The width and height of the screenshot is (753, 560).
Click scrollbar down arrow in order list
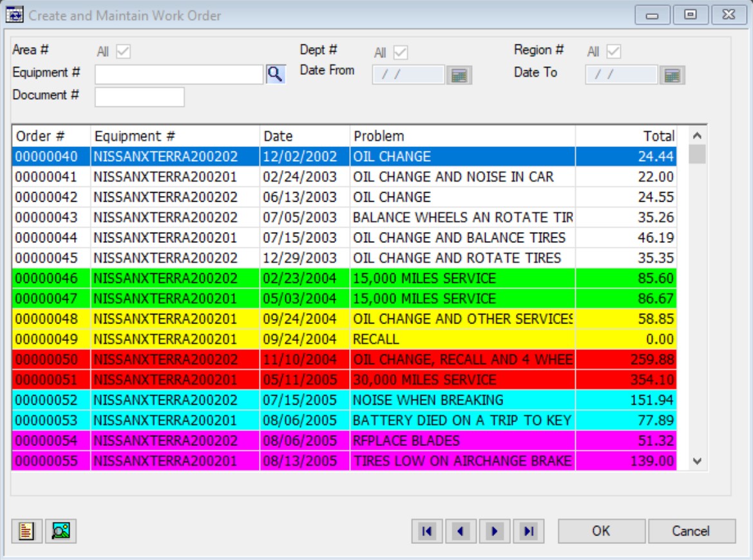698,461
